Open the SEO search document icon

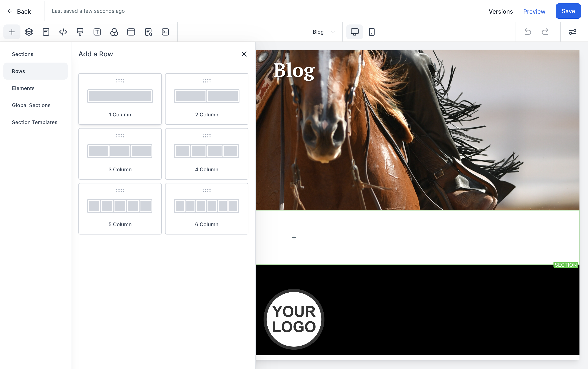148,32
